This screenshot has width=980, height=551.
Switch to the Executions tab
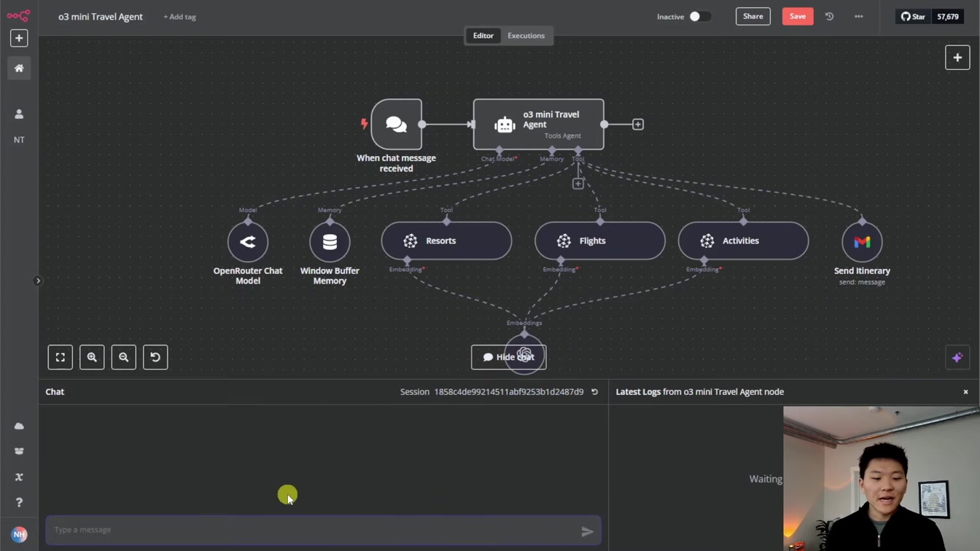pos(526,36)
